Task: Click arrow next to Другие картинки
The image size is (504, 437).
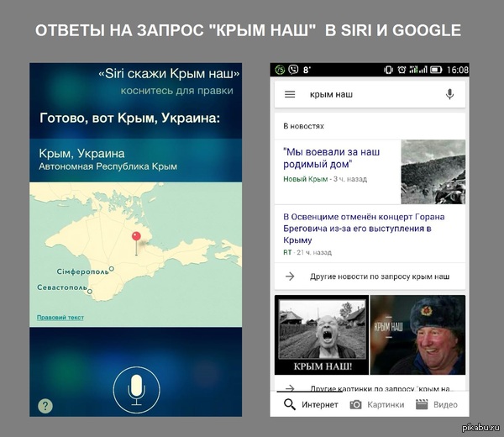Action: (290, 388)
